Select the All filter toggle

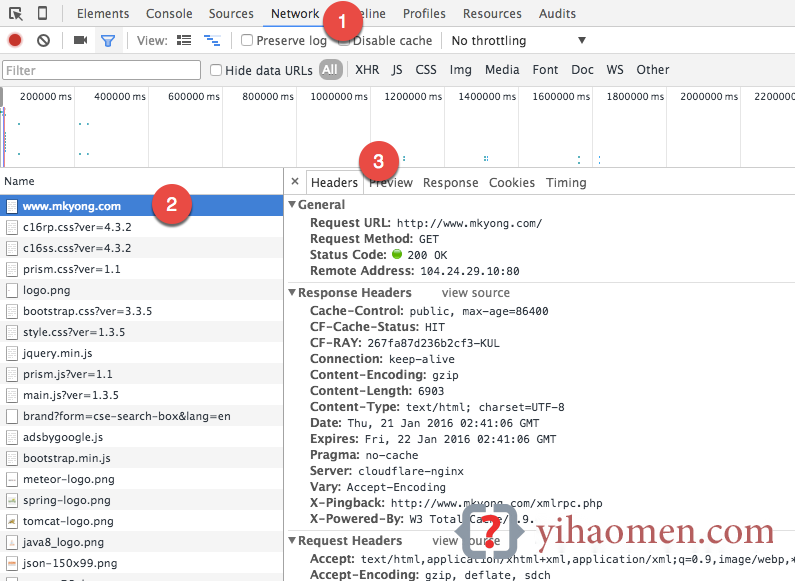(330, 69)
